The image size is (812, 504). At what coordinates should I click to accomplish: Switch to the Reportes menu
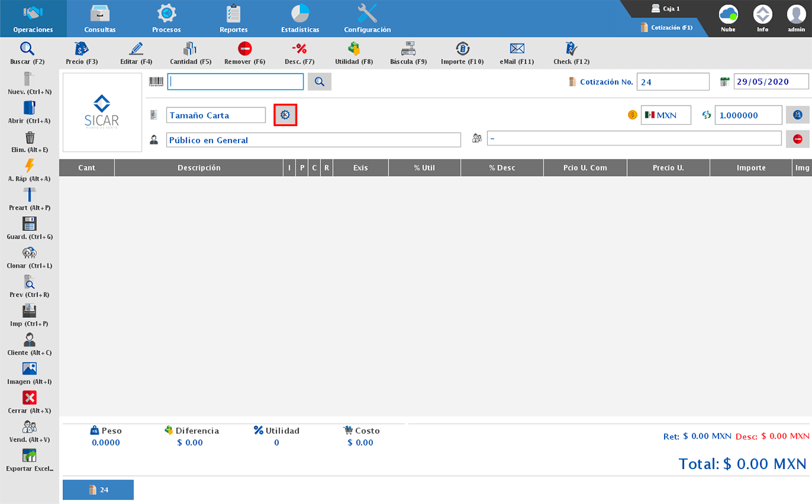coord(234,18)
